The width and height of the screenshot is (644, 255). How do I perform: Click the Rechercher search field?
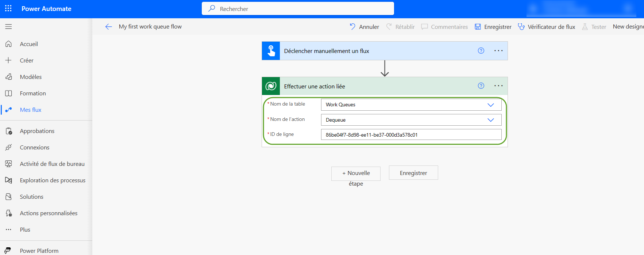point(298,8)
